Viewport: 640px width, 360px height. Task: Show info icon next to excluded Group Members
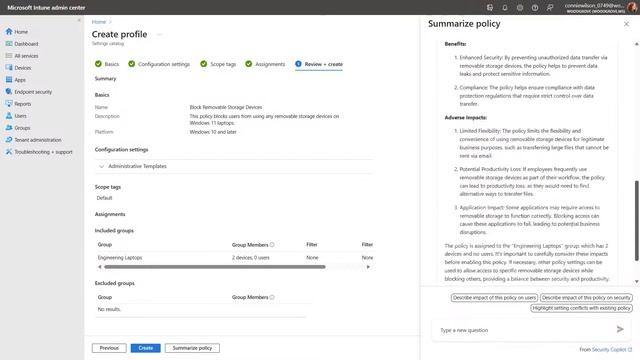point(272,297)
